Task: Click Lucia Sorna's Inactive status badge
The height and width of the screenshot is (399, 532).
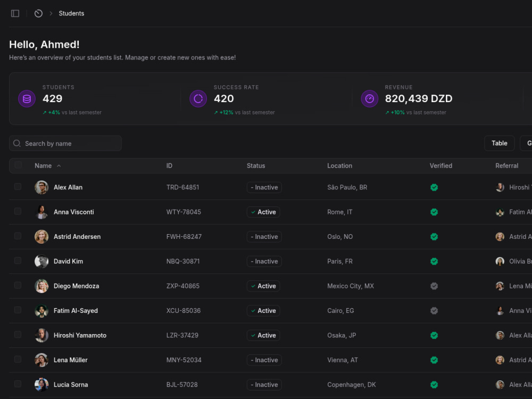Action: pos(264,385)
